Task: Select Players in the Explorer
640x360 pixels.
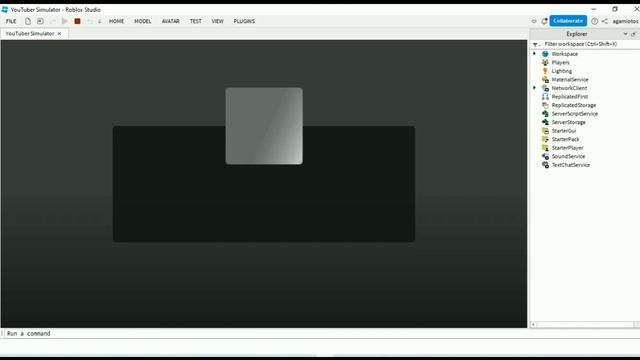Action: [x=560, y=62]
